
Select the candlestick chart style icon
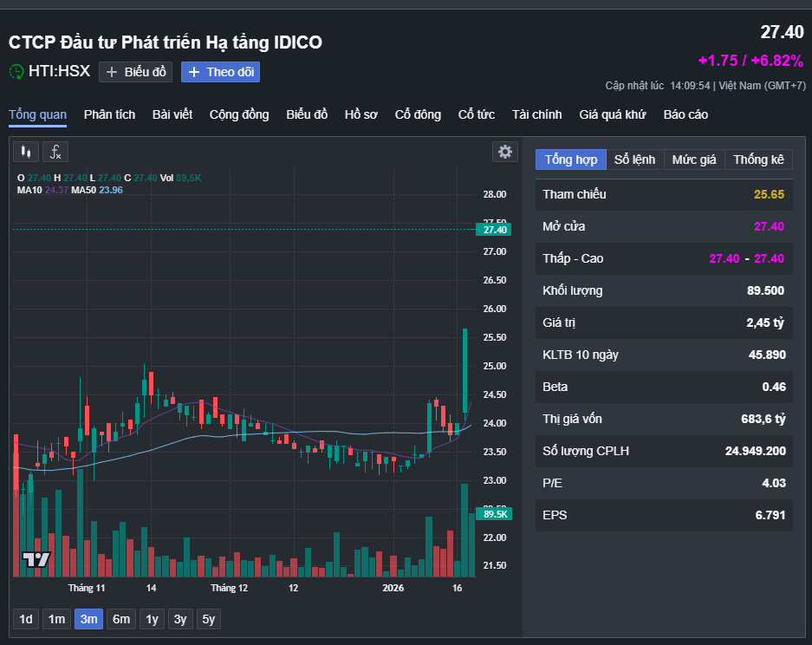pyautogui.click(x=25, y=152)
